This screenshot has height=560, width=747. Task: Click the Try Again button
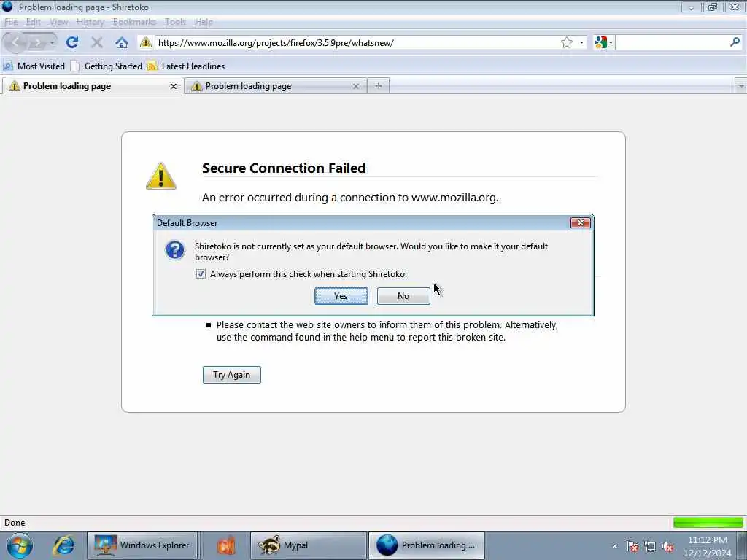(x=231, y=375)
